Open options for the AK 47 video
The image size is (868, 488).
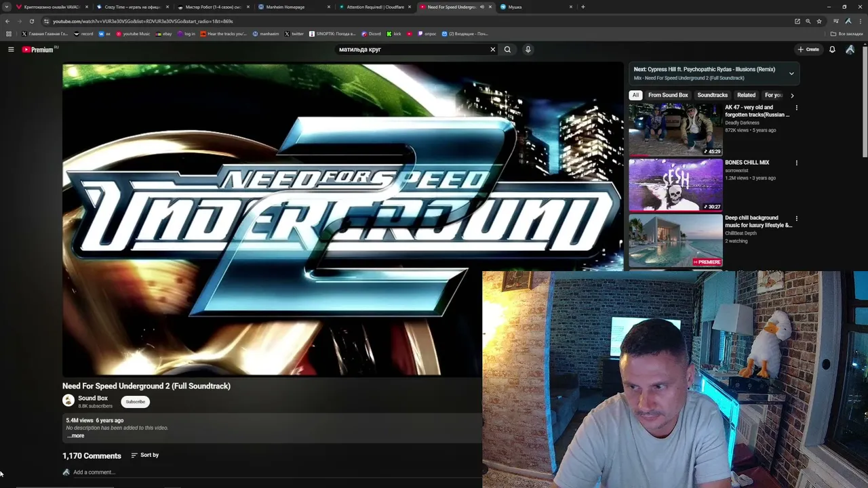click(796, 108)
